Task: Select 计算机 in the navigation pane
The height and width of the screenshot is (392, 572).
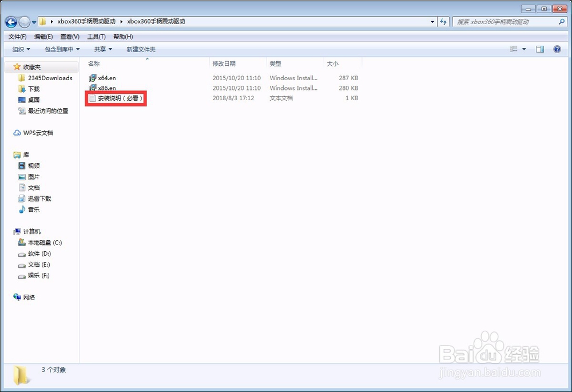Action: tap(27, 231)
